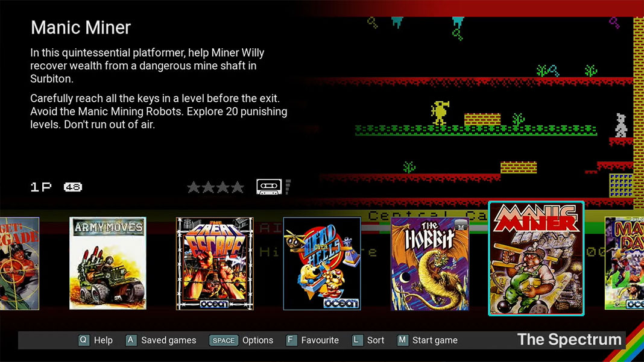Click the description starting 'In this quintessential platformer'
Screen dimensions: 644x362
click(x=147, y=66)
